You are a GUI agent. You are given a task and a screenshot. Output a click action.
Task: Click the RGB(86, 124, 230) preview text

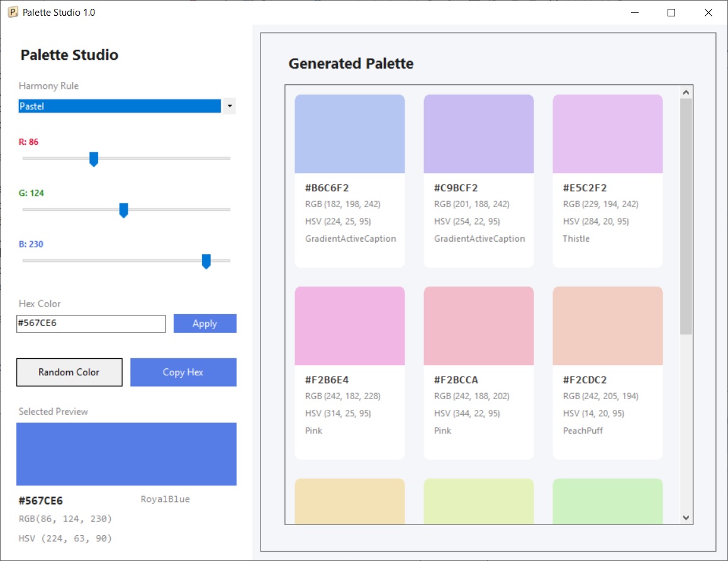65,518
